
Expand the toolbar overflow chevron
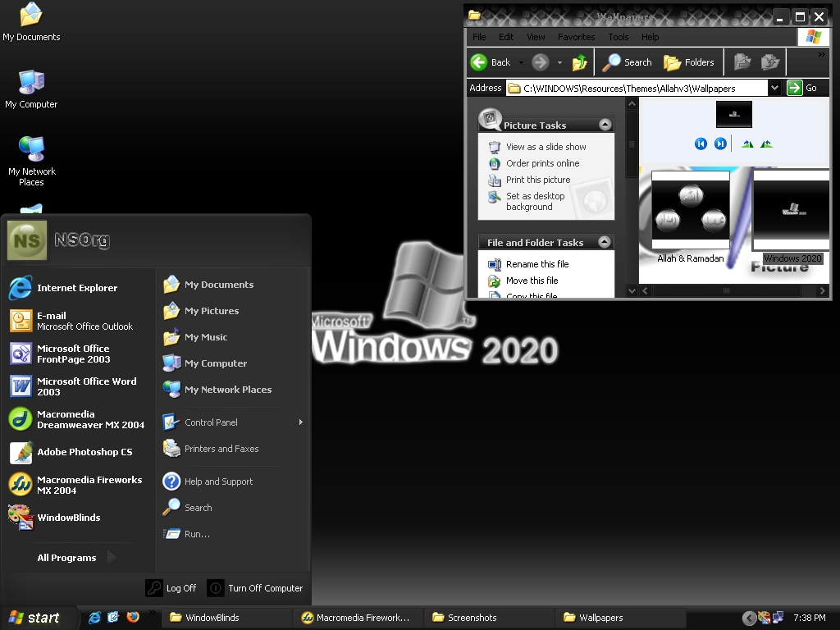coord(821,55)
